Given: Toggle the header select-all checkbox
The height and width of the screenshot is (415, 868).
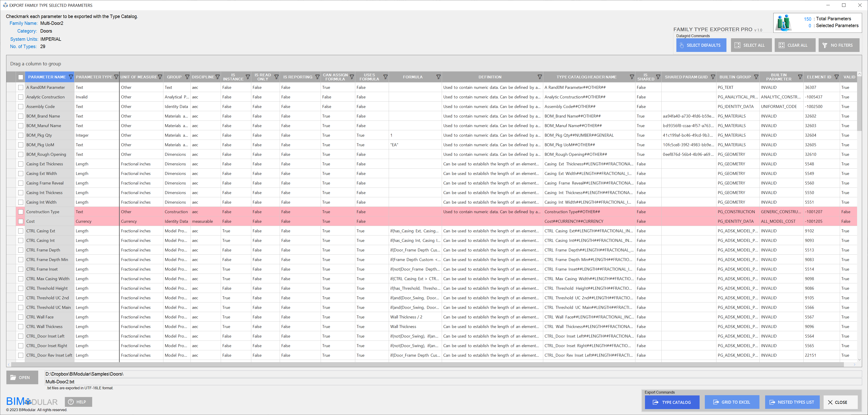Looking at the screenshot, I should pyautogui.click(x=20, y=77).
